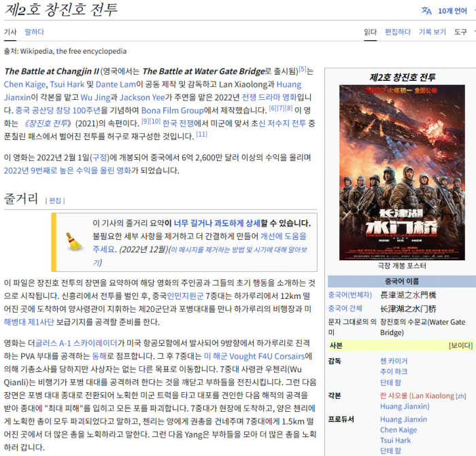Open the 기록 보기 history tab
Viewport: 476px width, 456px height.
point(432,32)
